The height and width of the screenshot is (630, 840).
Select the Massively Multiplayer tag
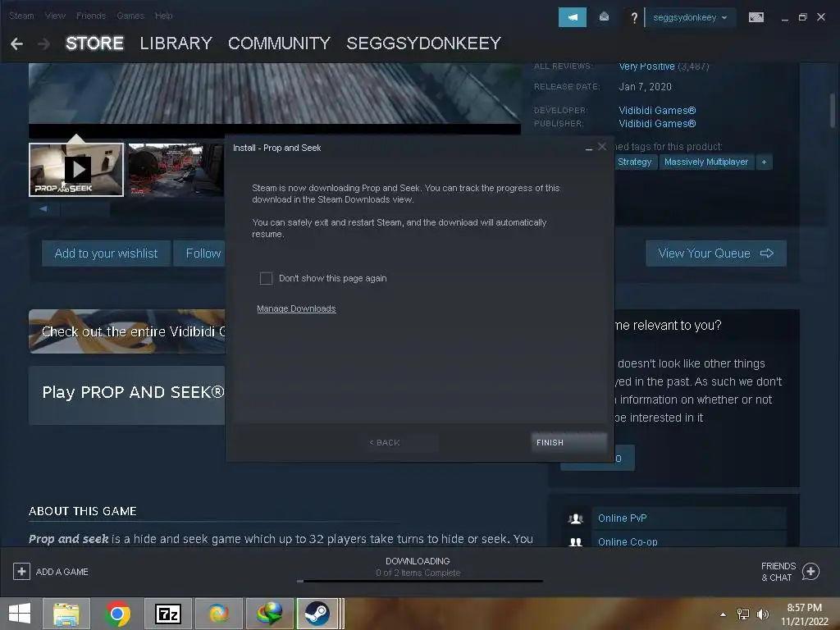pos(706,162)
